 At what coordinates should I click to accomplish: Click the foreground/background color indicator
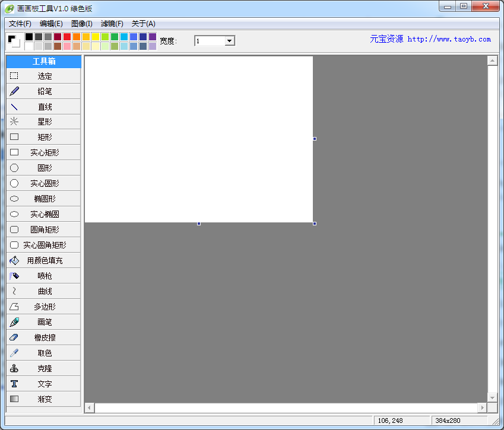coord(14,41)
